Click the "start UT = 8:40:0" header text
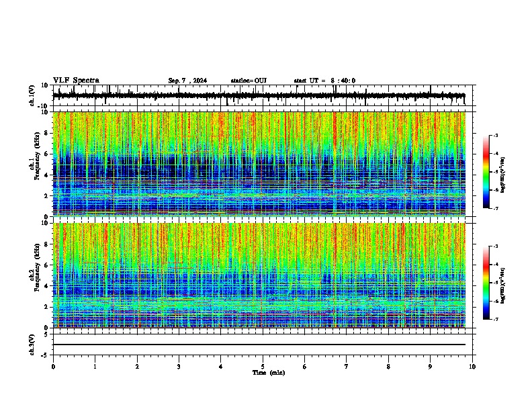The width and height of the screenshot is (532, 411). click(x=324, y=81)
